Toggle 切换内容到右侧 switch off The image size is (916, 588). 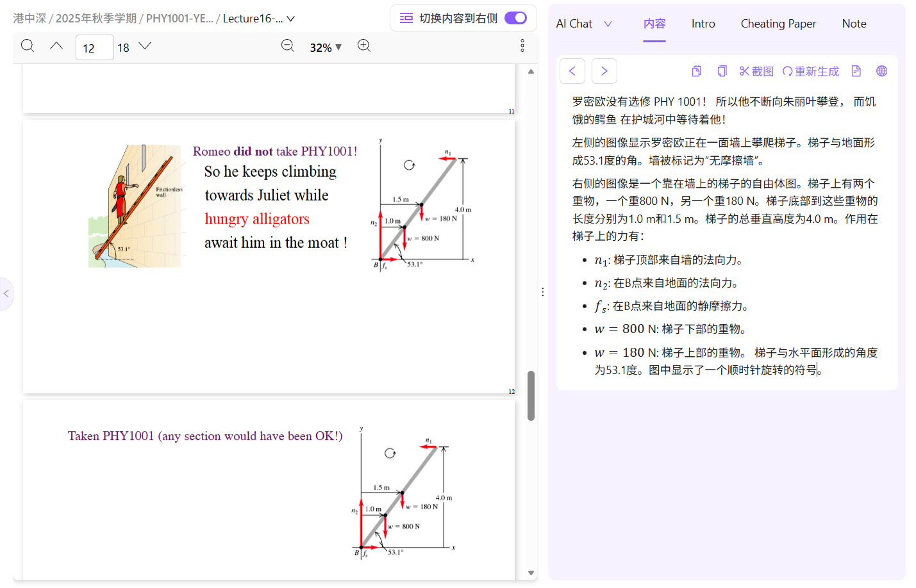(x=515, y=18)
